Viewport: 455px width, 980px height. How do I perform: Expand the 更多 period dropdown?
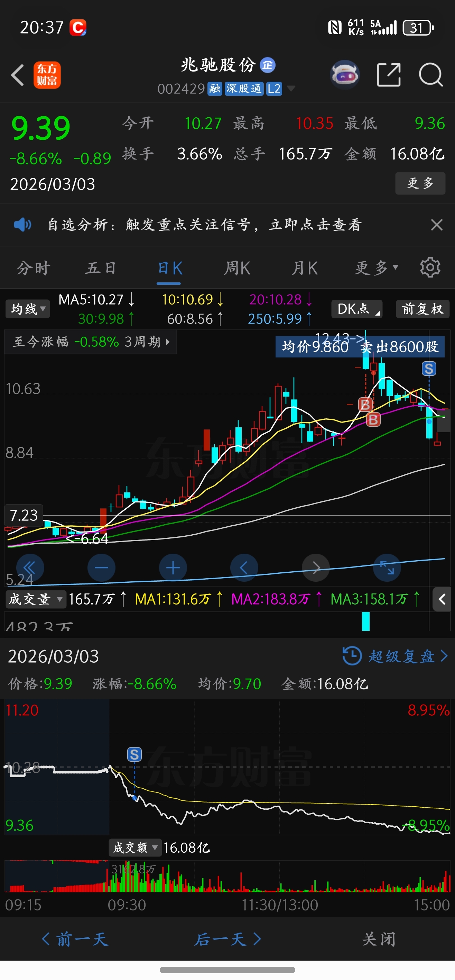point(376,268)
